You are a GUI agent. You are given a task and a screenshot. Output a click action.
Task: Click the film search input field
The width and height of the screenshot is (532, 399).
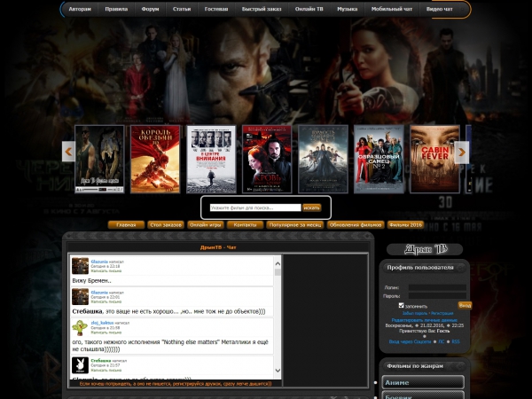[255, 207]
